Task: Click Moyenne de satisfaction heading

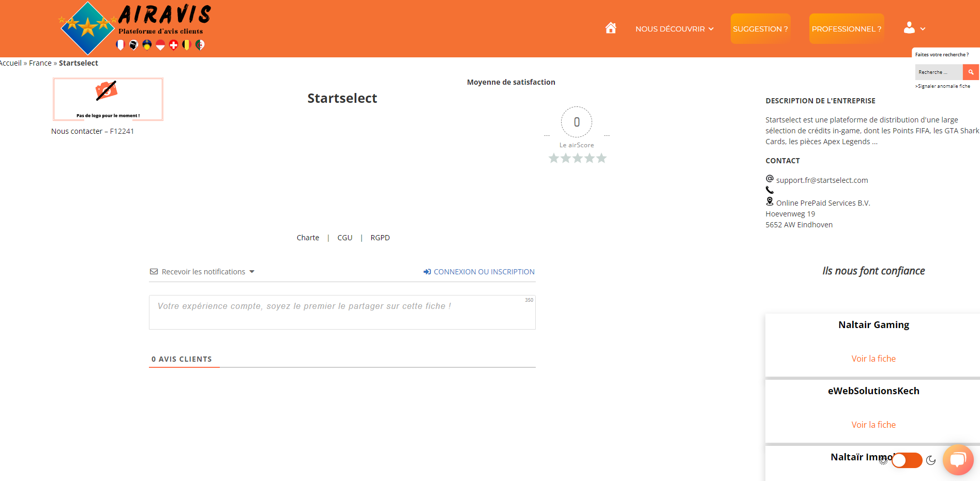Action: click(x=511, y=82)
